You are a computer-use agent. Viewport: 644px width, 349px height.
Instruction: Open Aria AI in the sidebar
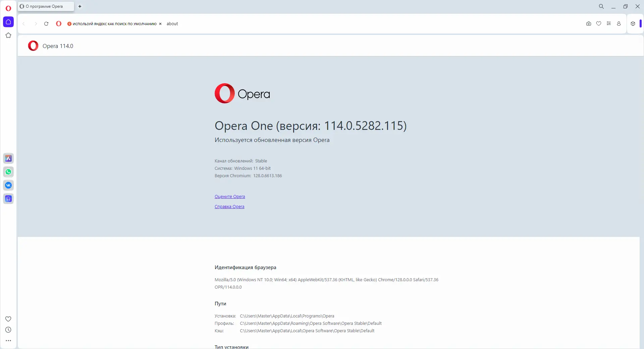click(x=8, y=158)
